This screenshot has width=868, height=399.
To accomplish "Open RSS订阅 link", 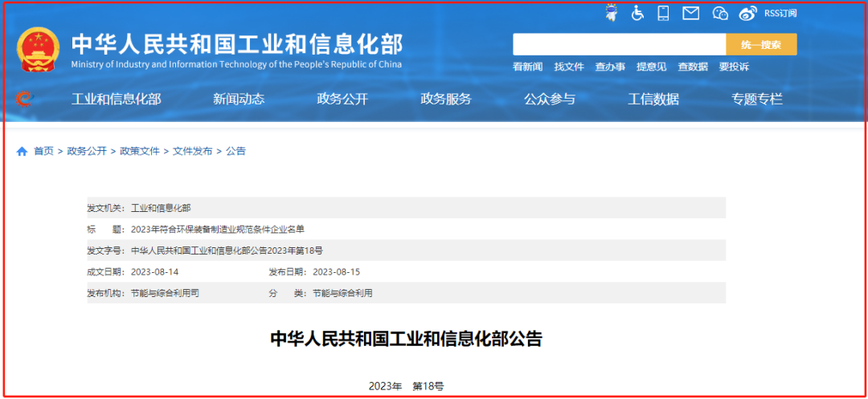I will tap(780, 14).
